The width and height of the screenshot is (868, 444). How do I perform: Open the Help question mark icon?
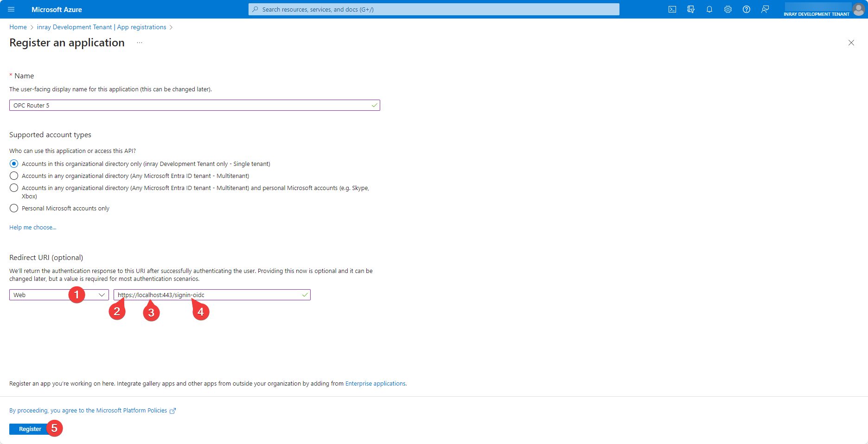pos(747,9)
